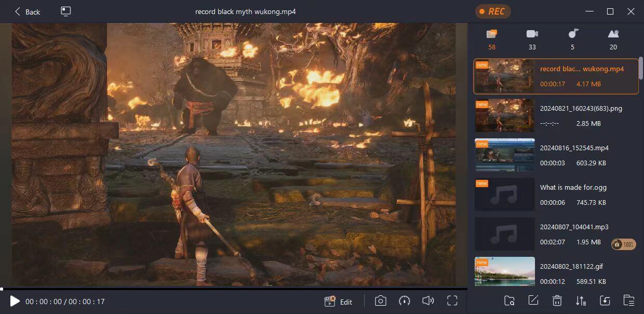Click the recordings list scrollbar
Image resolution: width=644 pixels, height=314 pixels.
pyautogui.click(x=641, y=69)
